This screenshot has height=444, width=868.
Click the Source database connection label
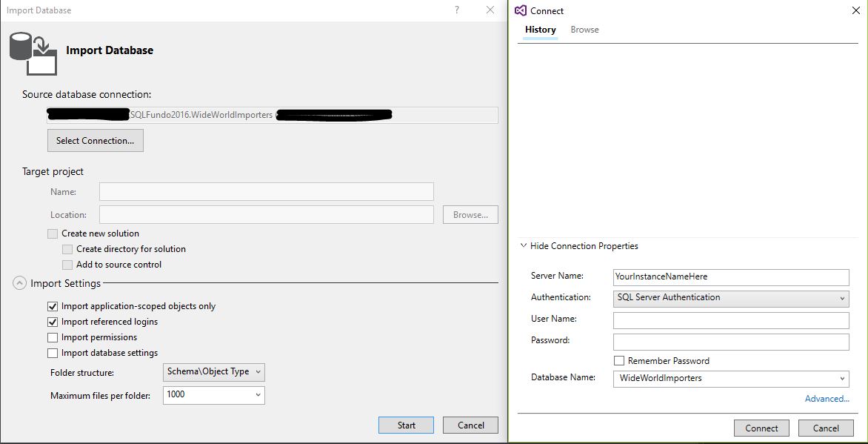tap(87, 94)
